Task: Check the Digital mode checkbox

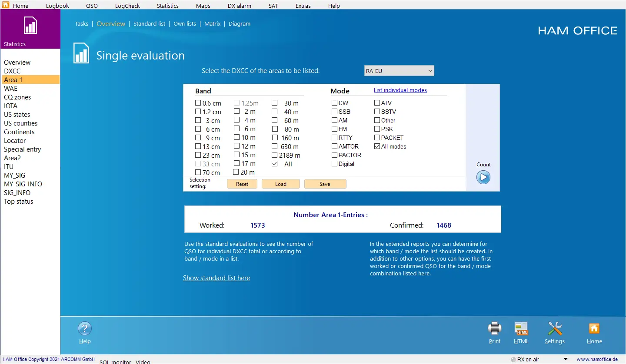Action: [334, 164]
